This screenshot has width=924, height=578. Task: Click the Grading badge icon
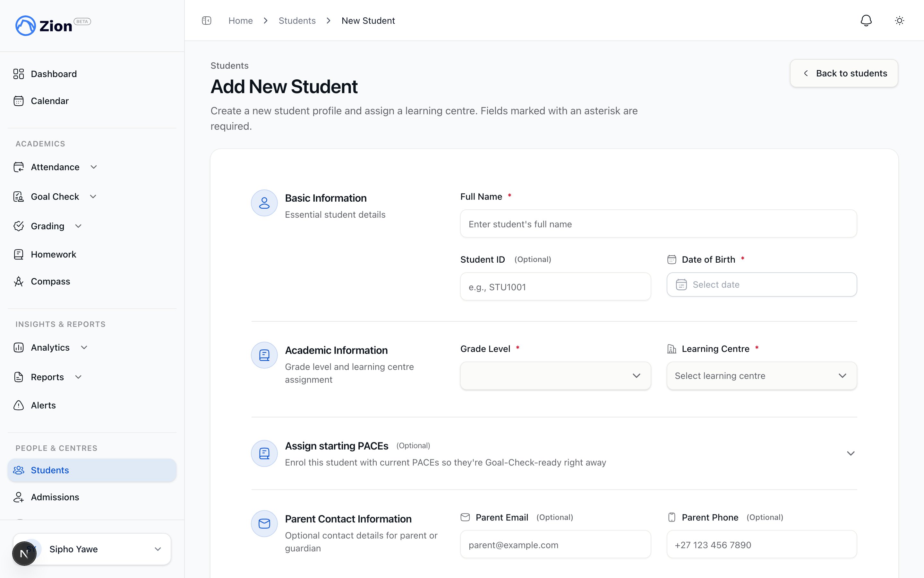(x=18, y=226)
